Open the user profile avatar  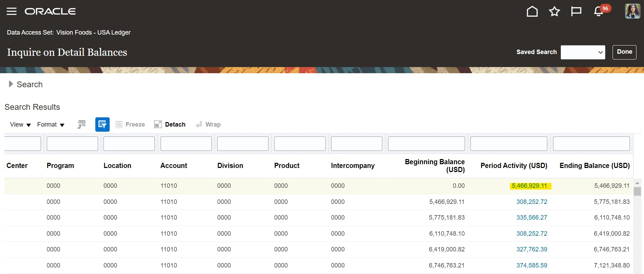point(632,11)
